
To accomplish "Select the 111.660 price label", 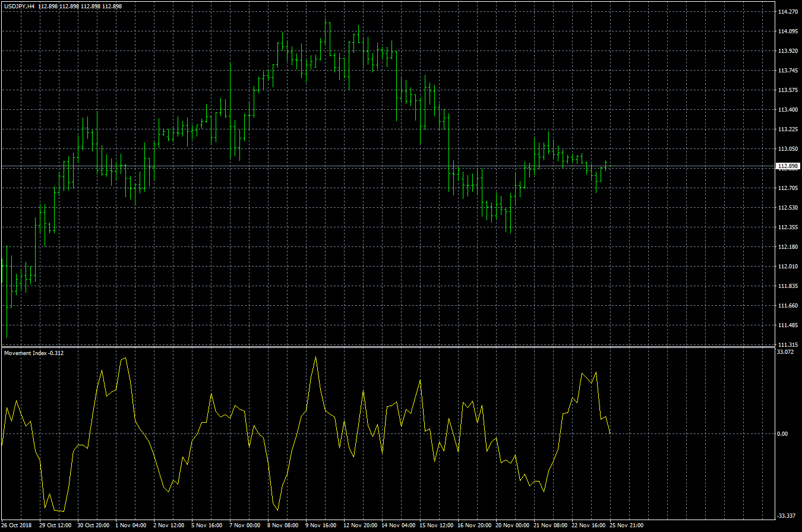I will tap(787, 305).
